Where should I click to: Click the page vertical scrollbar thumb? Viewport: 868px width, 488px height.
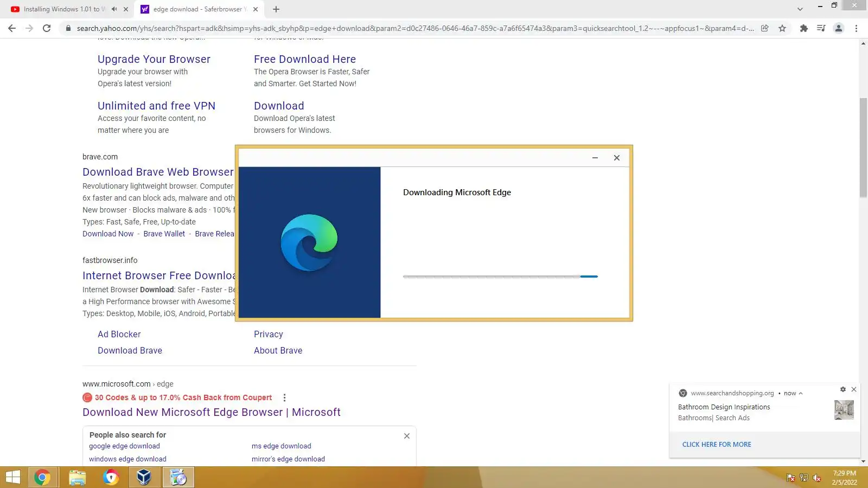863,147
